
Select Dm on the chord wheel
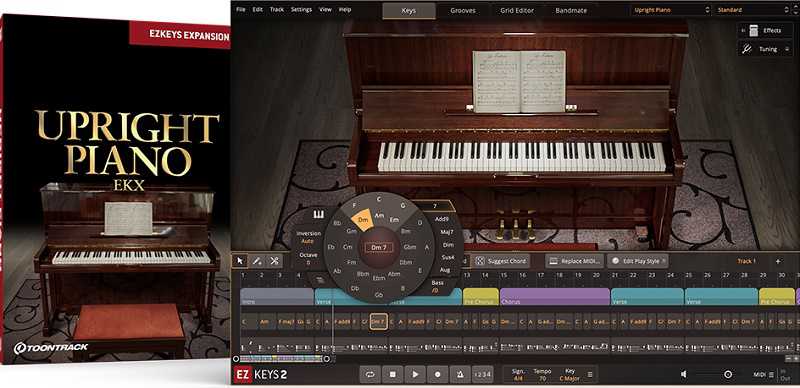(x=363, y=219)
